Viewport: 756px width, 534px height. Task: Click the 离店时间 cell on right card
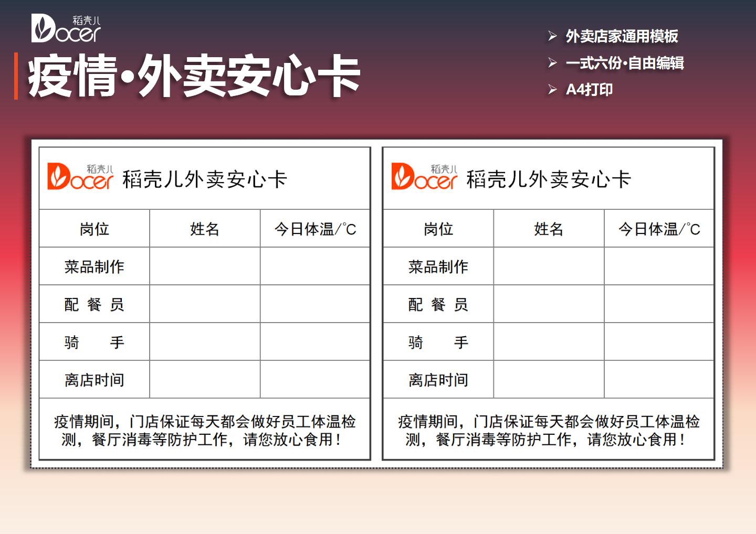438,379
